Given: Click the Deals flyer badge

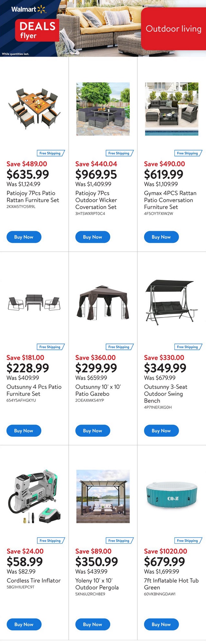Looking at the screenshot, I should (x=37, y=30).
